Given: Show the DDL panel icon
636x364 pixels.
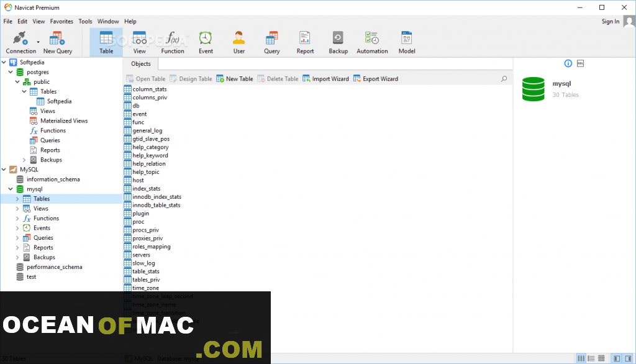Looking at the screenshot, I should pyautogui.click(x=581, y=63).
